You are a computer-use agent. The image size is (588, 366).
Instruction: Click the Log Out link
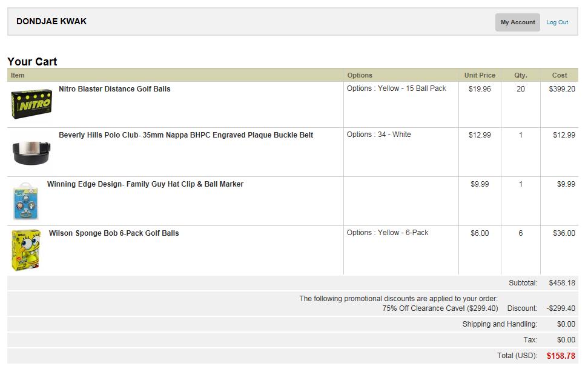557,22
